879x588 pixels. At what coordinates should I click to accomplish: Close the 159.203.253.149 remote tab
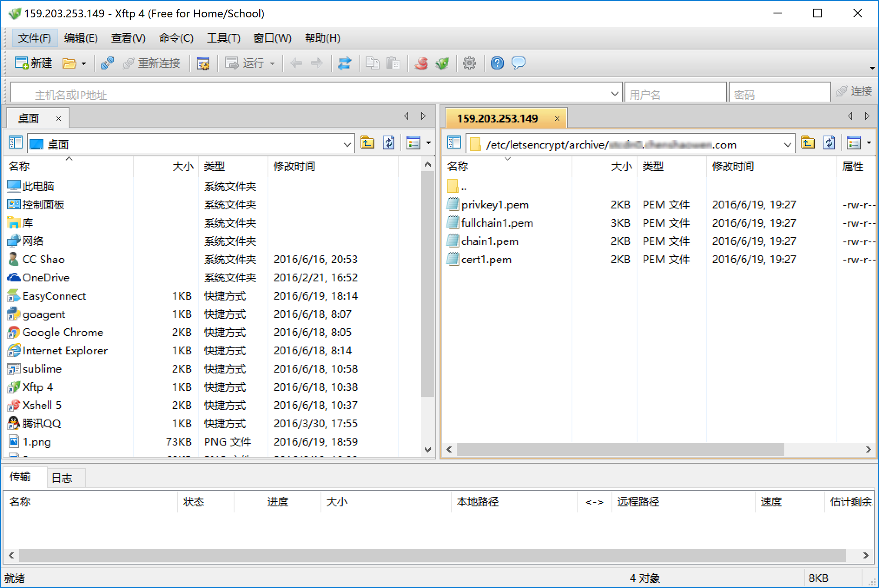(557, 119)
